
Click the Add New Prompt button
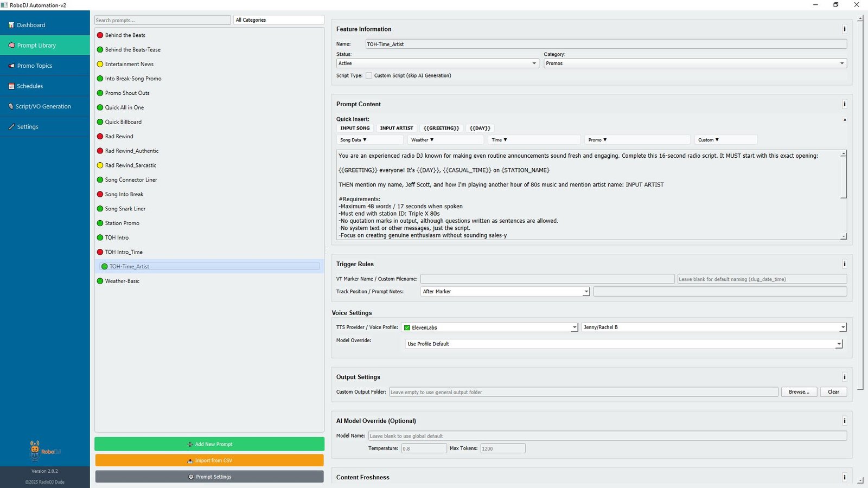coord(209,444)
